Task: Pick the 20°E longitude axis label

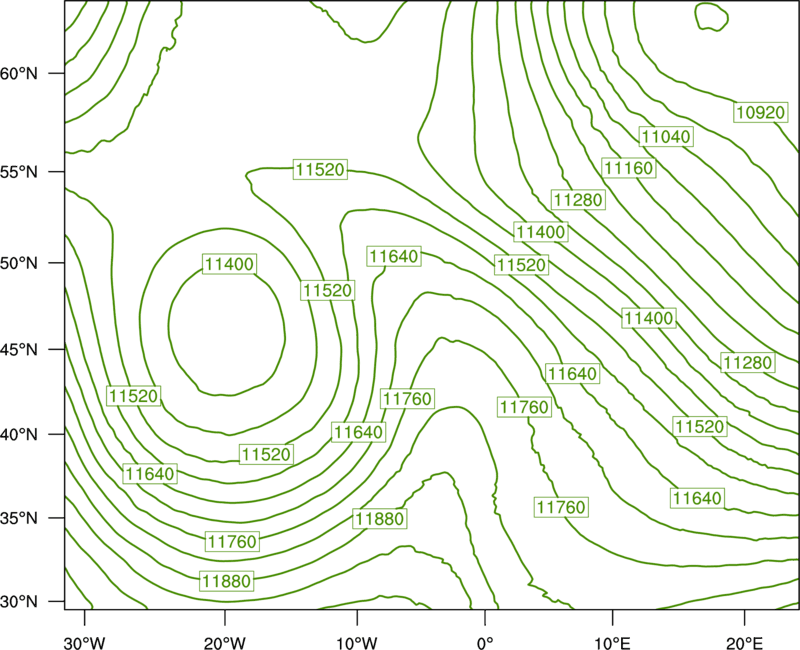Action: tap(744, 643)
